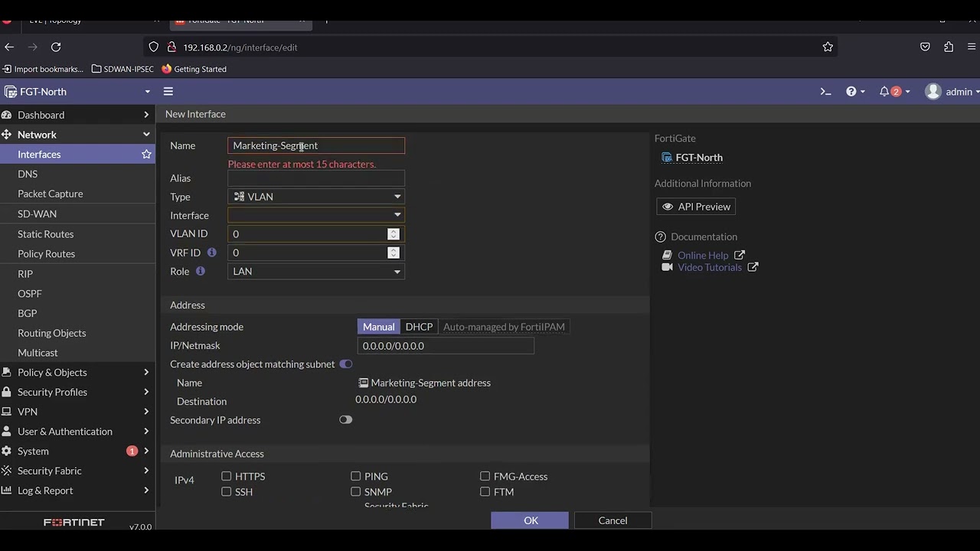Click the IP/Netmask input field

pyautogui.click(x=446, y=346)
